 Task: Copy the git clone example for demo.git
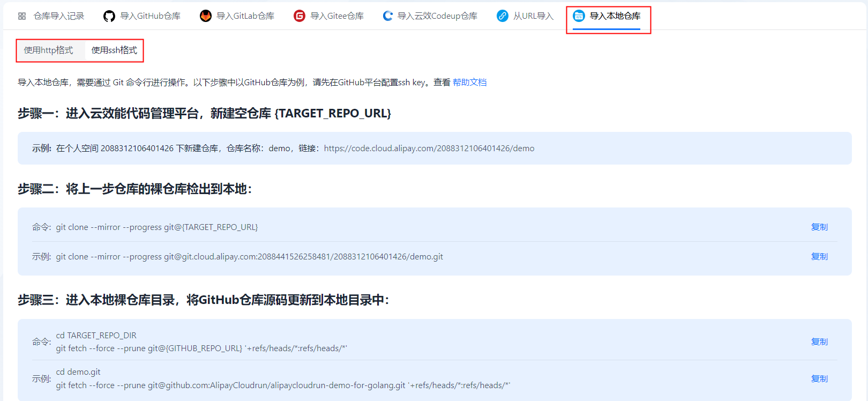[x=819, y=257]
